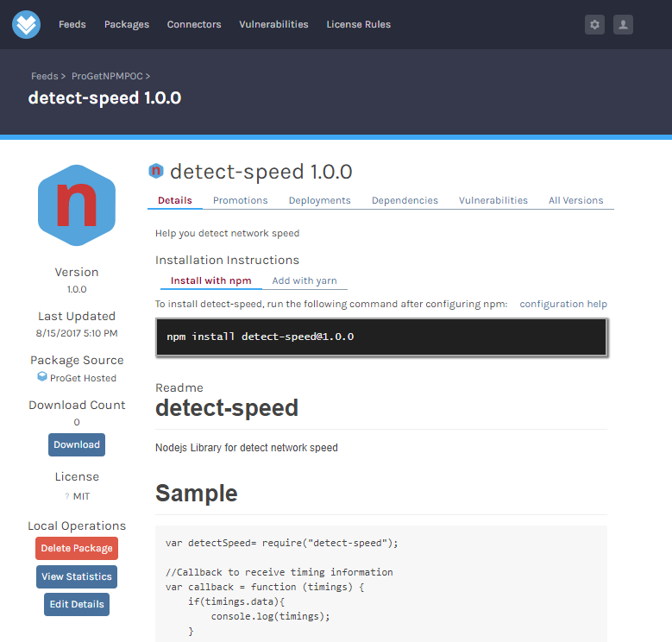Click the large npm package hexagon icon
Viewport: 672px width, 642px height.
[77, 205]
